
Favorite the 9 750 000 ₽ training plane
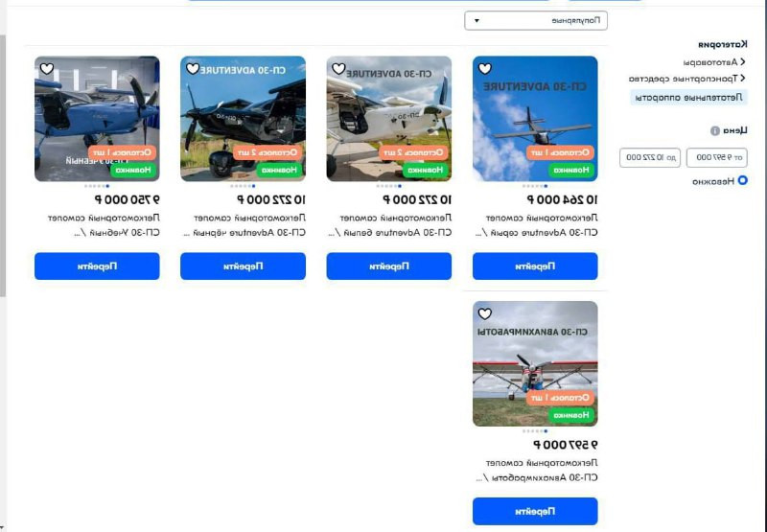47,69
